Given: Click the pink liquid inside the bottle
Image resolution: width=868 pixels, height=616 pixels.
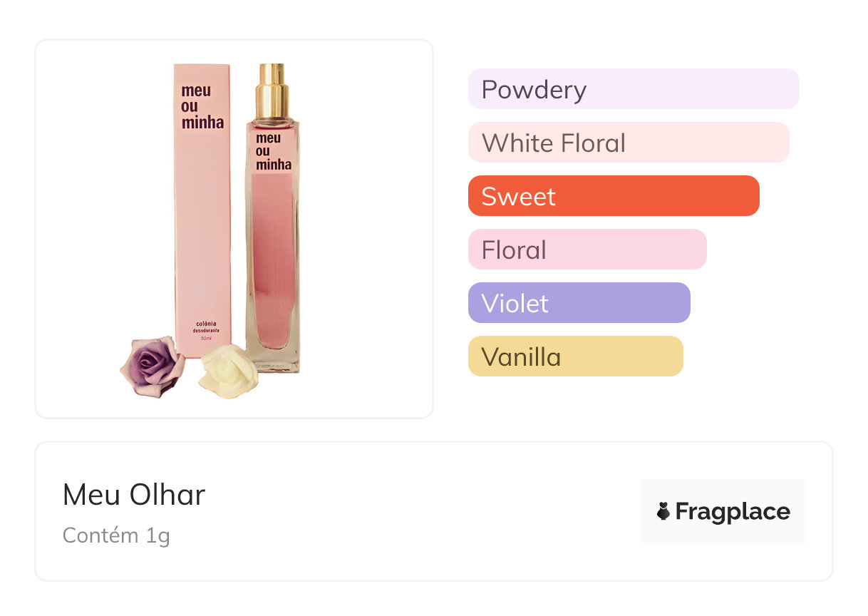Looking at the screenshot, I should [x=273, y=271].
